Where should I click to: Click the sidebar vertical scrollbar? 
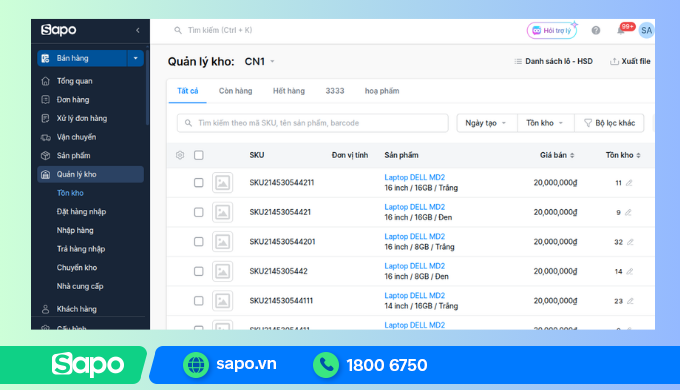point(147,87)
